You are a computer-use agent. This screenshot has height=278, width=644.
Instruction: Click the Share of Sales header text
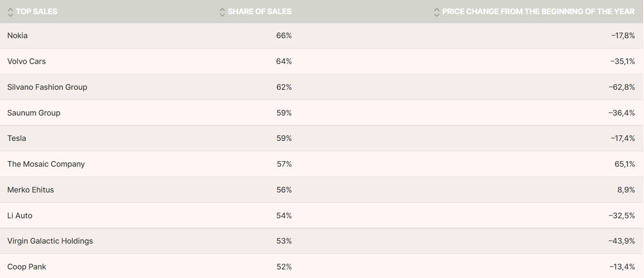(260, 11)
